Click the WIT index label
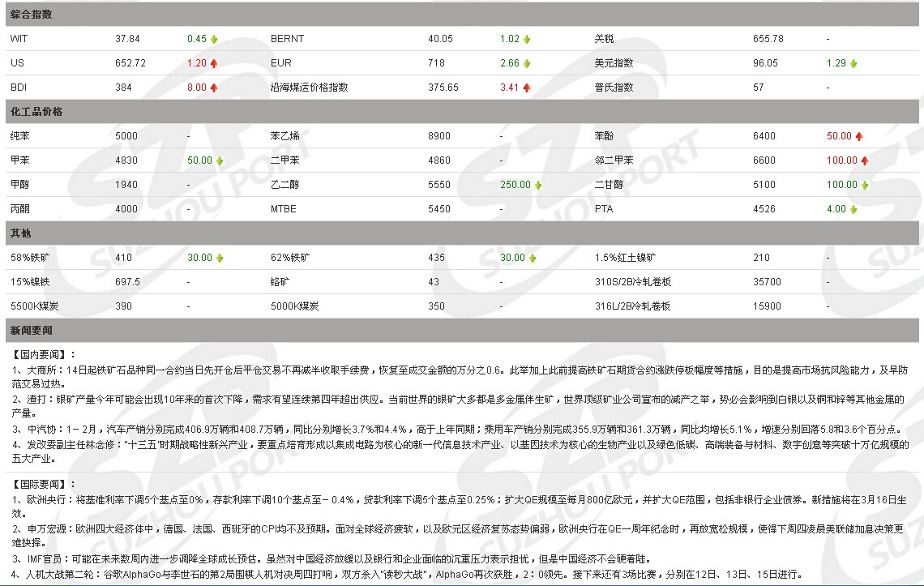Screen dimensions: 924x586 19,39
